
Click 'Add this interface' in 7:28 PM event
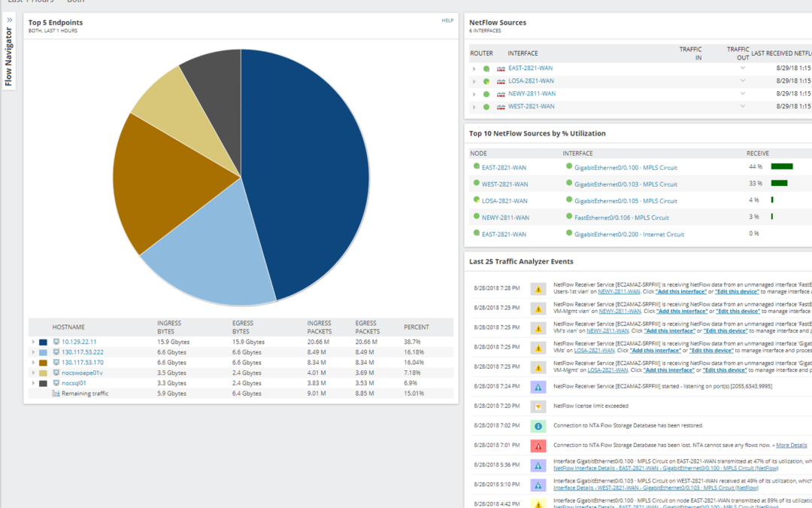coord(680,292)
